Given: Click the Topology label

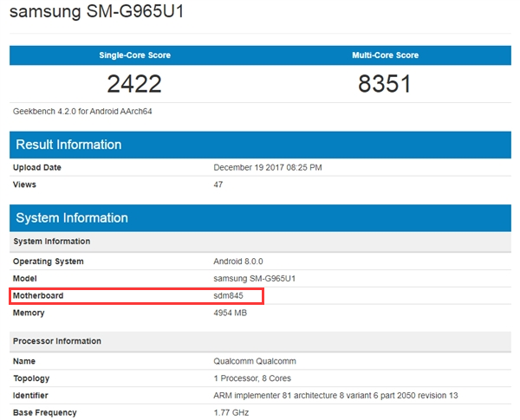Looking at the screenshot, I should pos(31,378).
